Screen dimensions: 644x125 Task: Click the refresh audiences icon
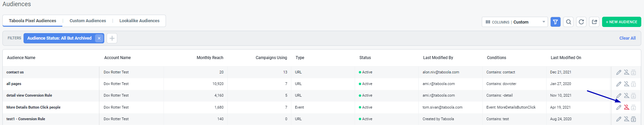581,22
